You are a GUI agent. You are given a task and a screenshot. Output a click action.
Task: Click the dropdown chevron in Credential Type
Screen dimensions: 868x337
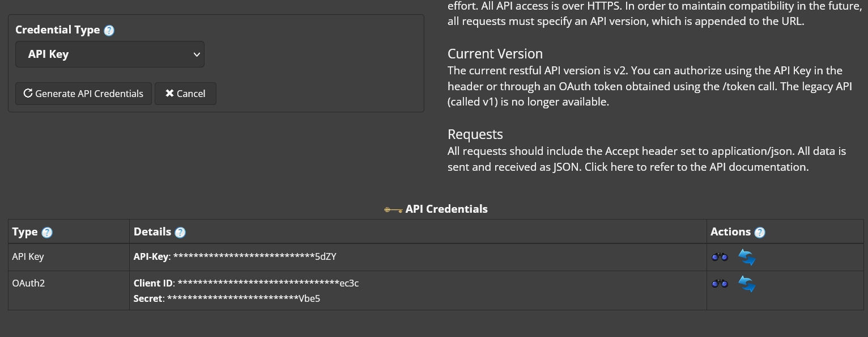[197, 54]
